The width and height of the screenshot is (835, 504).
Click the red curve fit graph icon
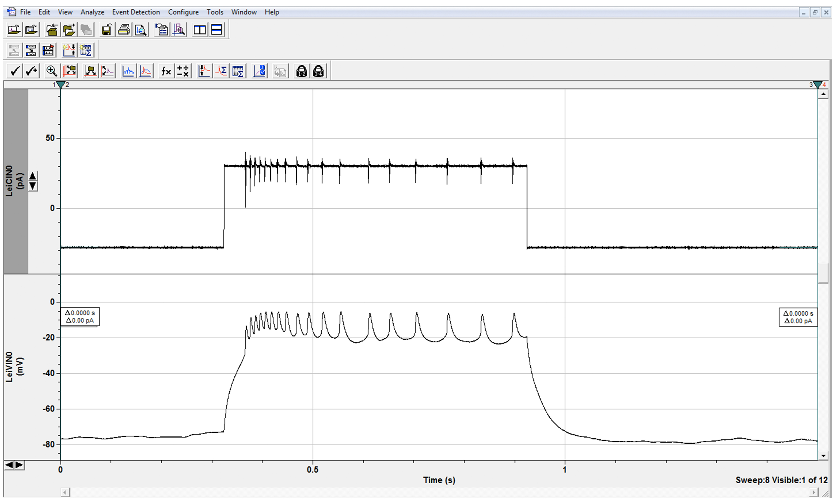145,71
